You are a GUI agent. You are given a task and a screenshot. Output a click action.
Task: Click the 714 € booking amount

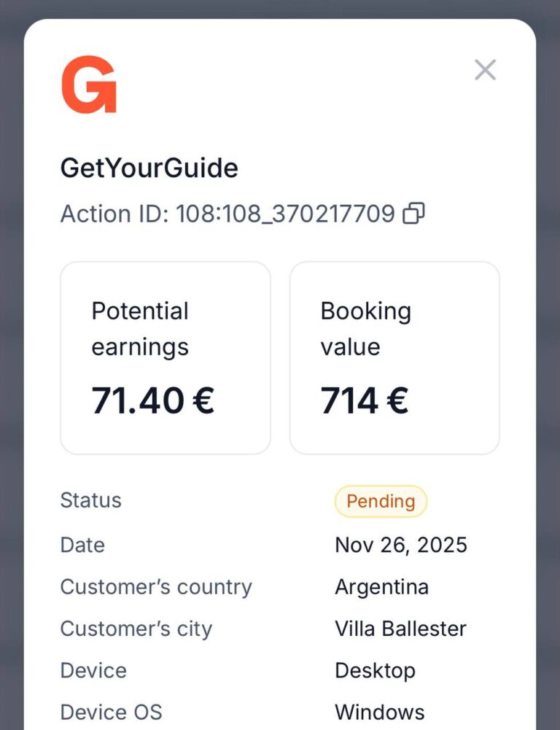point(364,400)
